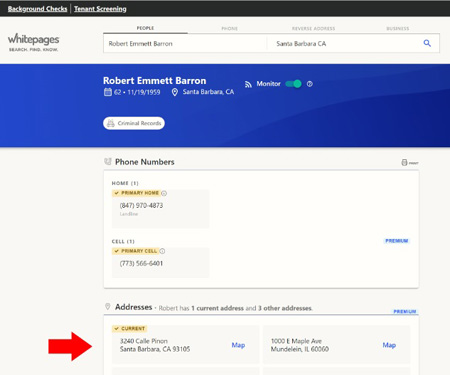Screen dimensions: 450x375
Task: Open Map for 1000 E Maple Ave
Action: point(389,345)
